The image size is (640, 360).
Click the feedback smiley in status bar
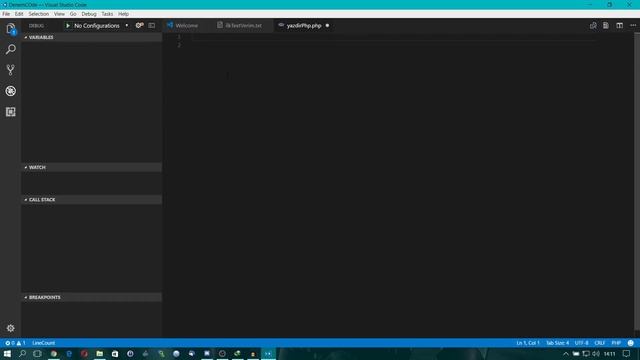(x=631, y=343)
